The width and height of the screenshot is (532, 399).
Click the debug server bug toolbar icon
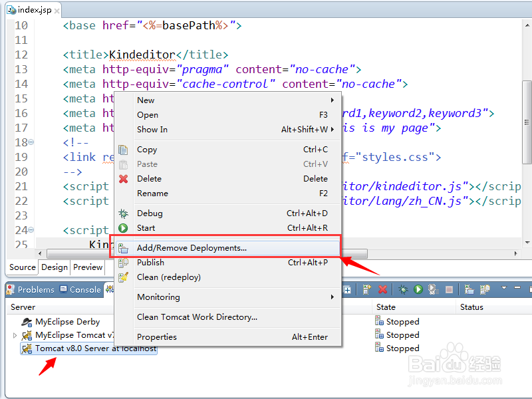point(403,289)
